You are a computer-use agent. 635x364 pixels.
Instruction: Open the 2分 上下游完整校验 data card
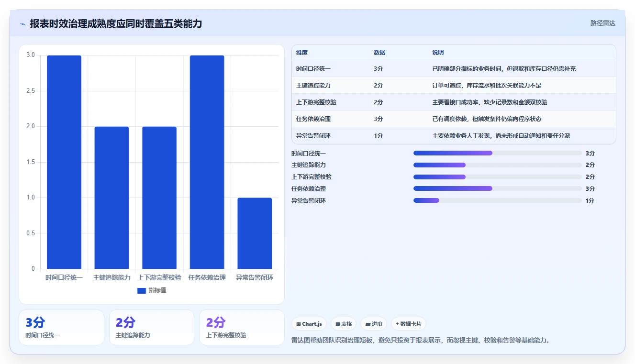[242, 327]
